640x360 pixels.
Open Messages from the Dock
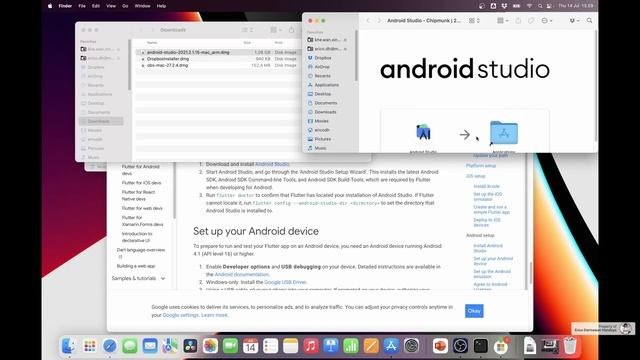(x=130, y=346)
